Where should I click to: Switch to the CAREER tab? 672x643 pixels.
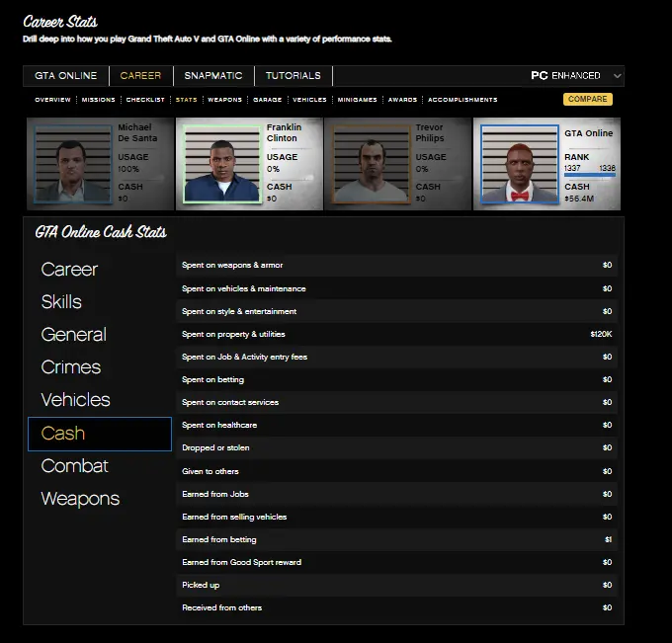click(140, 76)
